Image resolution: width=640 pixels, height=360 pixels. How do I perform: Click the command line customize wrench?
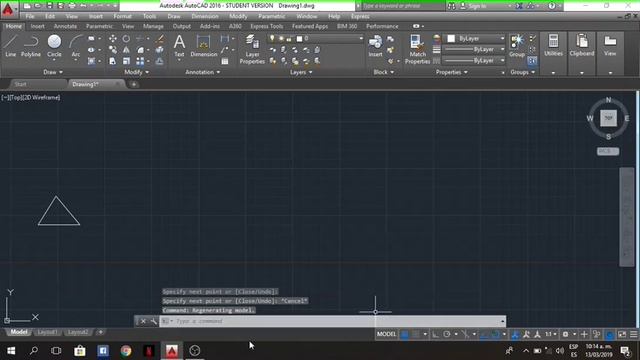coord(153,321)
